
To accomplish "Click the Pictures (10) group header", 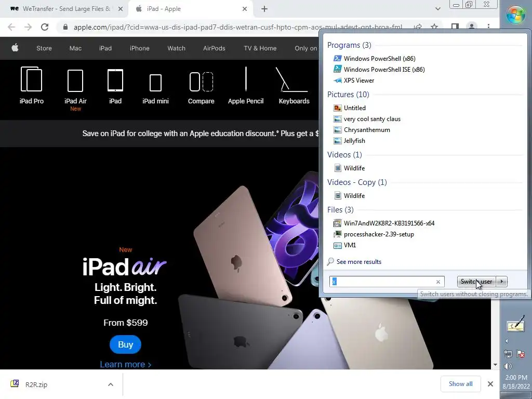I will pos(348,95).
